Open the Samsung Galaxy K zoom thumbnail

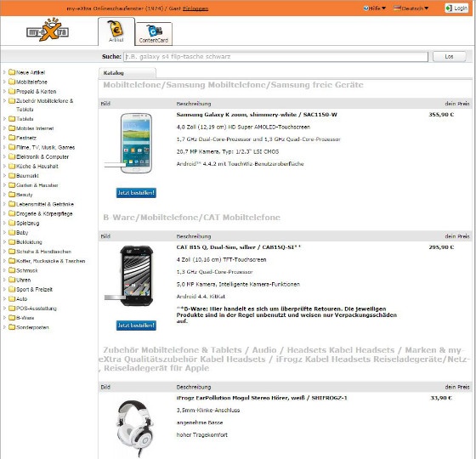136,143
